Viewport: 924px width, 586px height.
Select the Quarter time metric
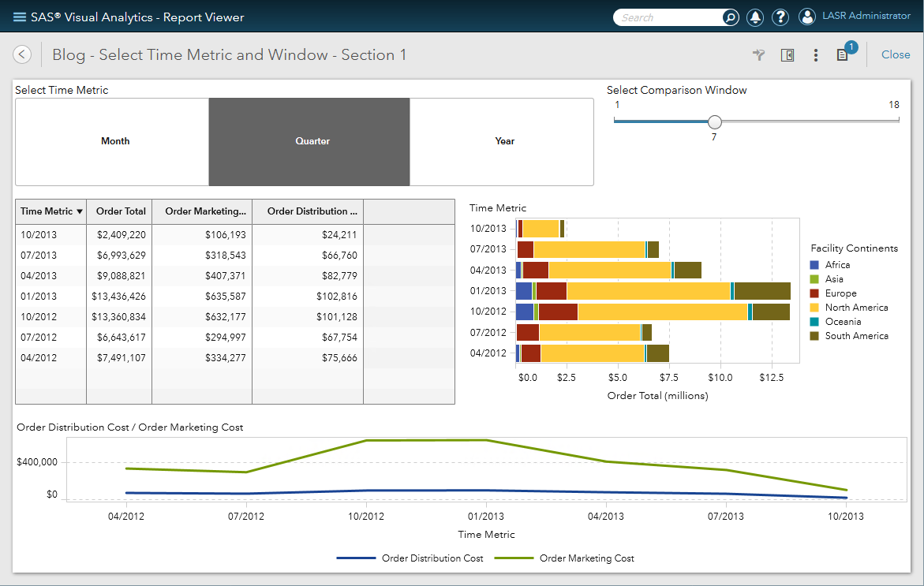pos(312,141)
